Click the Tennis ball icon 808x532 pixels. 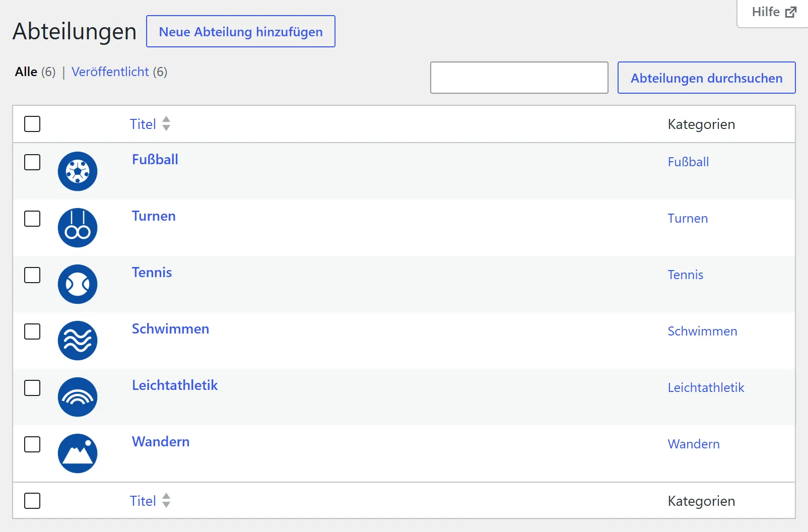pos(78,284)
